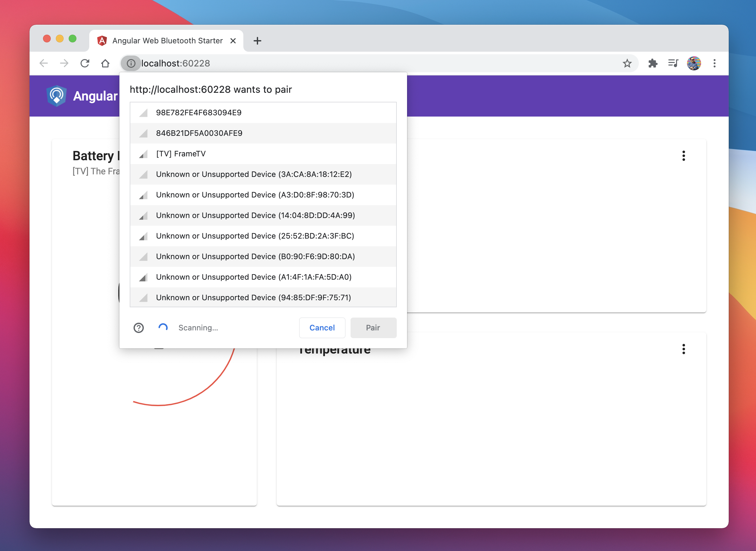Viewport: 756px width, 551px height.
Task: Bookmark this page with the star icon
Action: point(627,63)
